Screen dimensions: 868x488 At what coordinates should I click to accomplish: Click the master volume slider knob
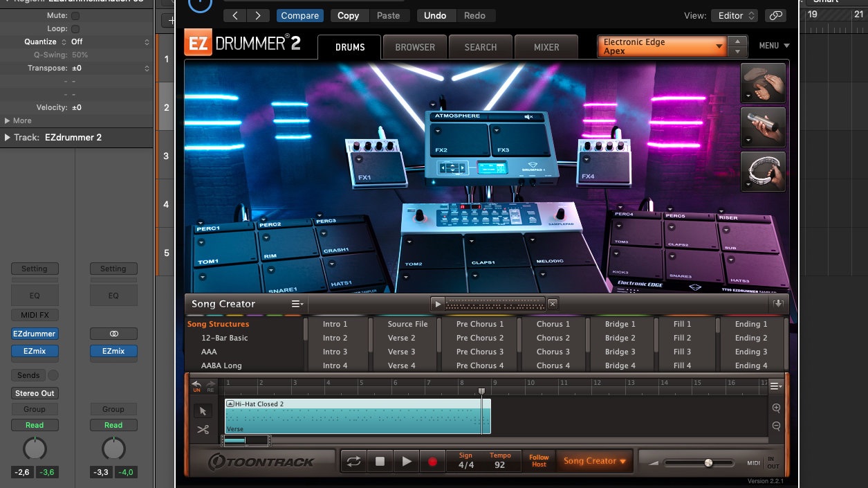(708, 462)
